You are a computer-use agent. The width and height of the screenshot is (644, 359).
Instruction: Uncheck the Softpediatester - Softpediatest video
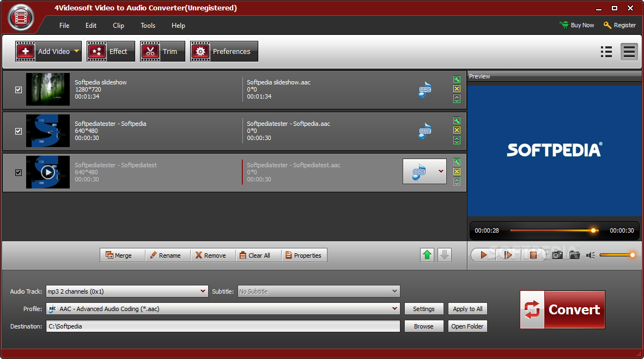(19, 173)
